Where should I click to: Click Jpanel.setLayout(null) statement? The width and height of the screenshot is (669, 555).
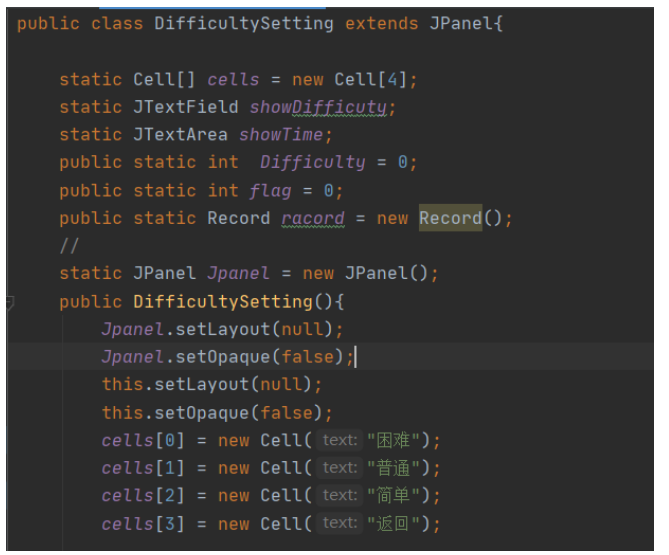[x=222, y=329]
